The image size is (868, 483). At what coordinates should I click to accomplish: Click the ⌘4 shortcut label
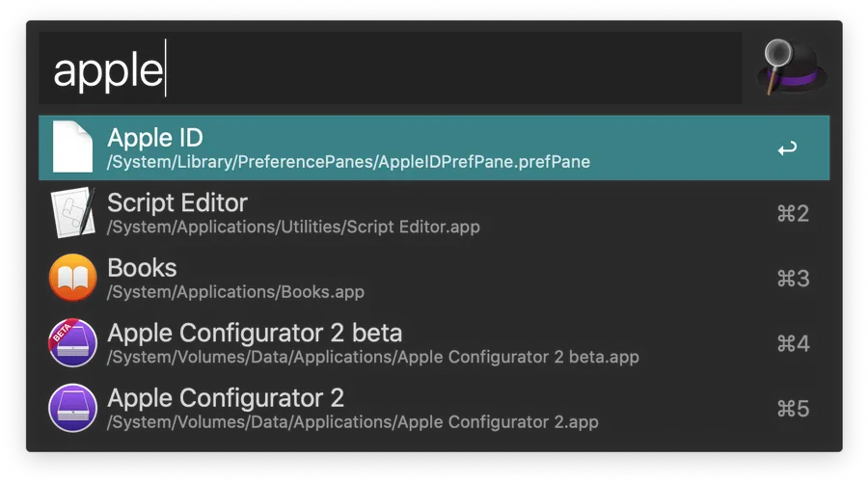pyautogui.click(x=793, y=344)
